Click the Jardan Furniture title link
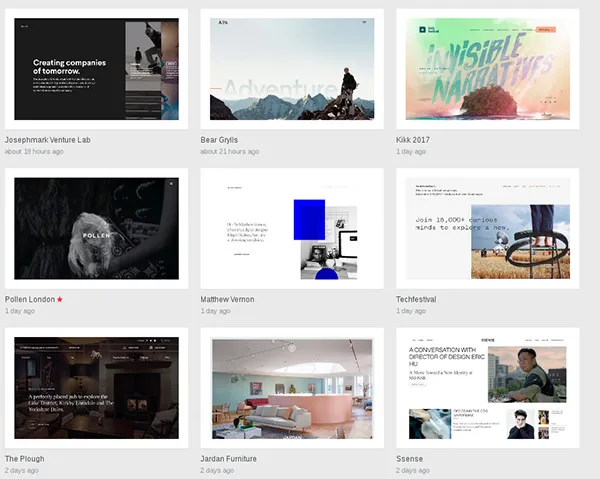 click(x=228, y=459)
